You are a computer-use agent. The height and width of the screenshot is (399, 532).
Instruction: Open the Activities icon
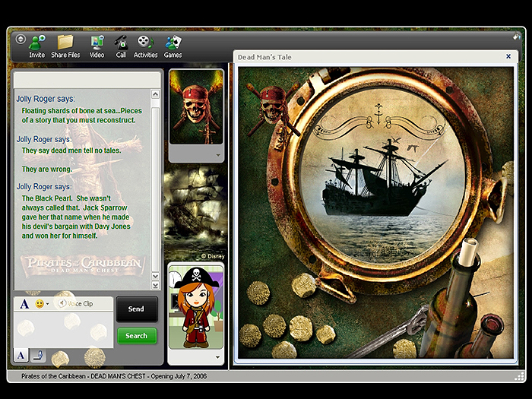[x=146, y=46]
